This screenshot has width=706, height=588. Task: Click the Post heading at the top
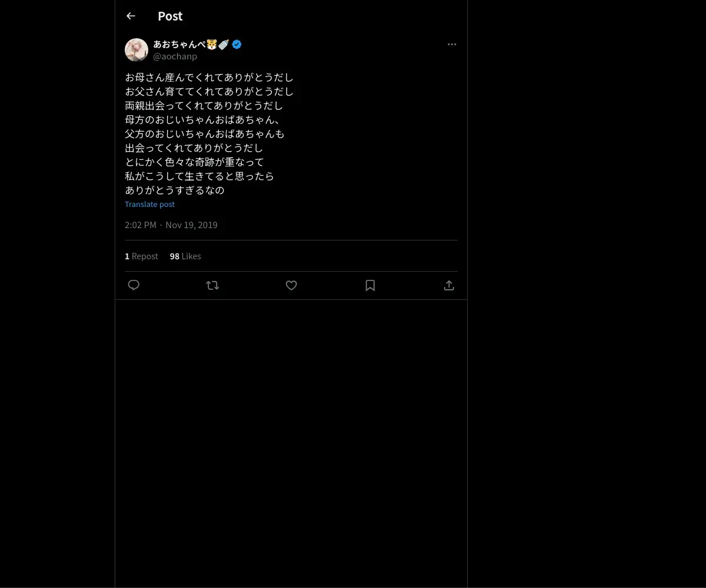tap(170, 16)
